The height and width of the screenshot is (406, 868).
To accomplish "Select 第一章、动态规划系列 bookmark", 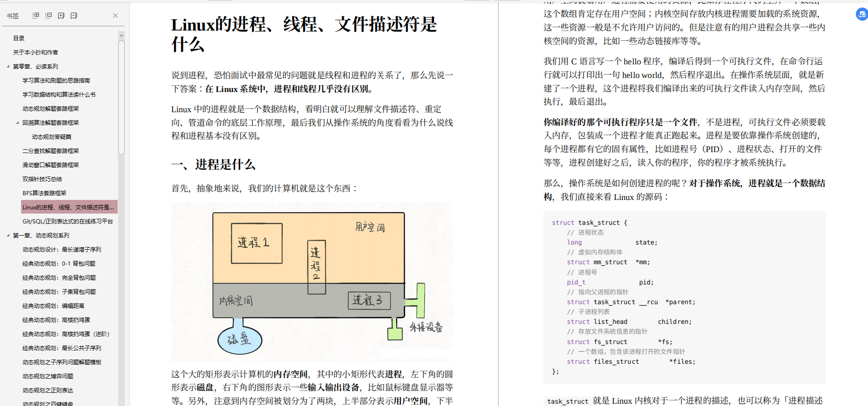I will point(41,235).
